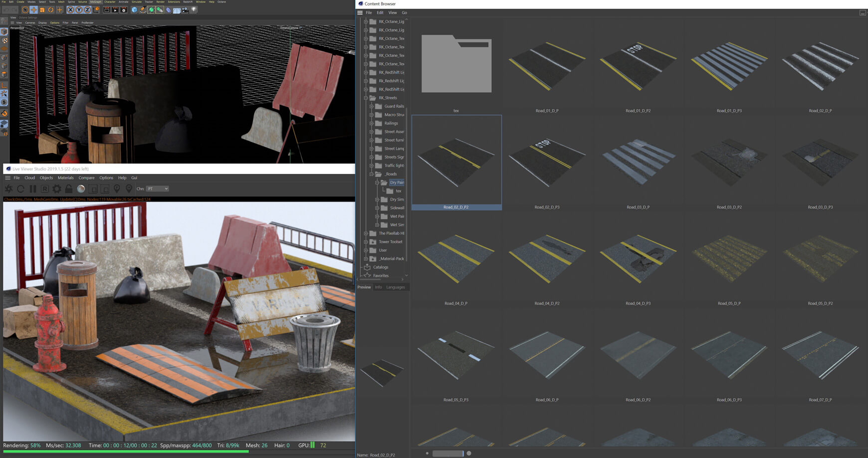
Task: Click Render View clapperboard icon
Action: [107, 9]
